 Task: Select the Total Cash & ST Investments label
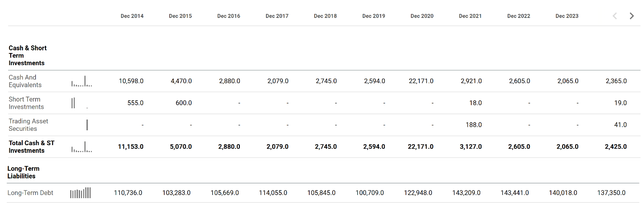(x=32, y=146)
